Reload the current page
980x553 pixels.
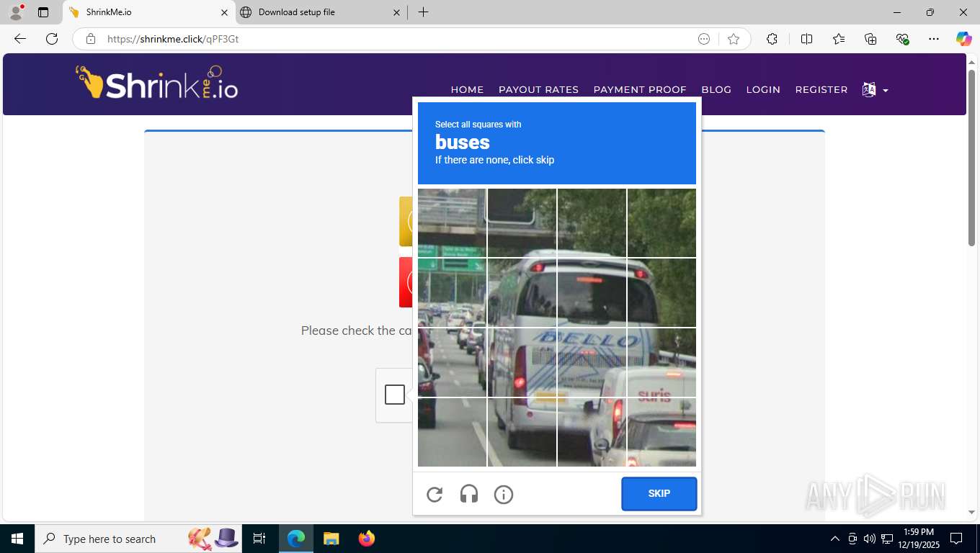coord(52,39)
